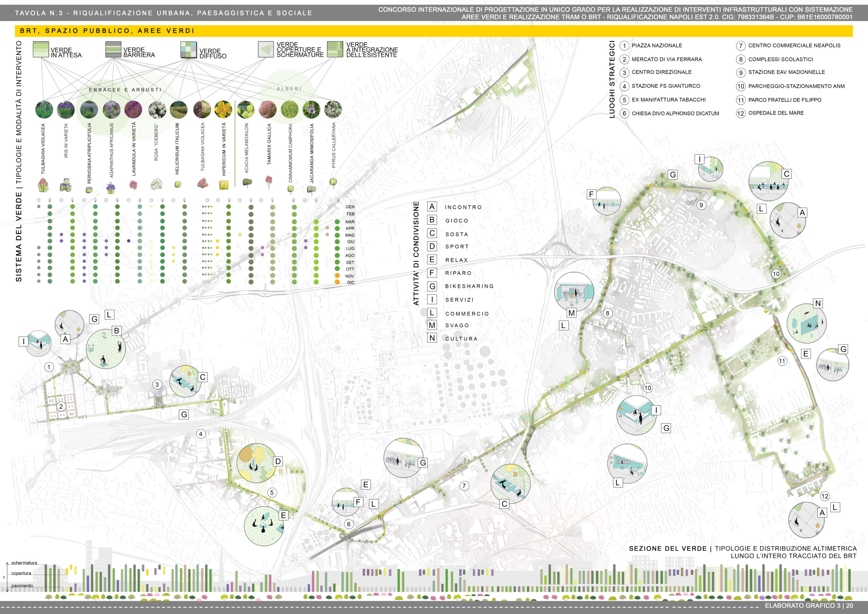Click the yellow BRT, SPAZIO PUBBLICO banner
Viewport: 868px width, 614px height.
434,31
